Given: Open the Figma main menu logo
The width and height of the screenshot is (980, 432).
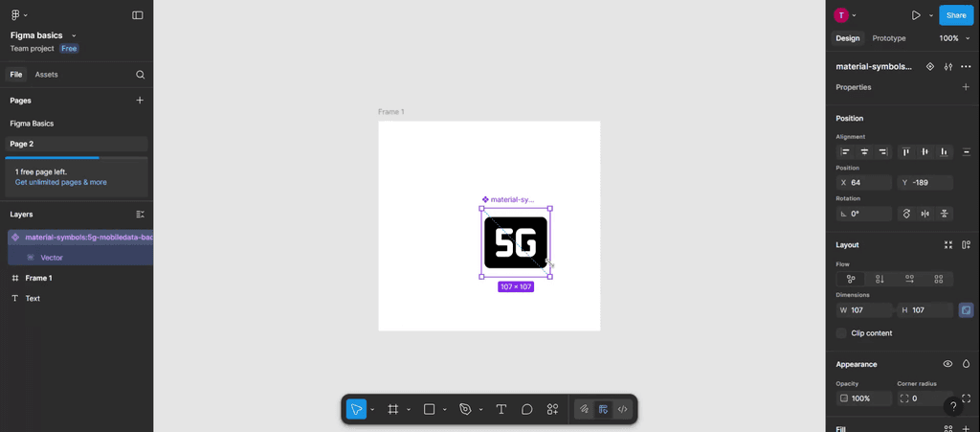Looking at the screenshot, I should (x=15, y=15).
